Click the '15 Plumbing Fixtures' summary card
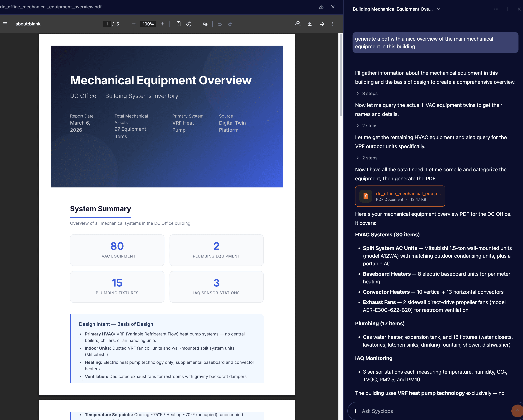This screenshot has width=523, height=420. 117,287
